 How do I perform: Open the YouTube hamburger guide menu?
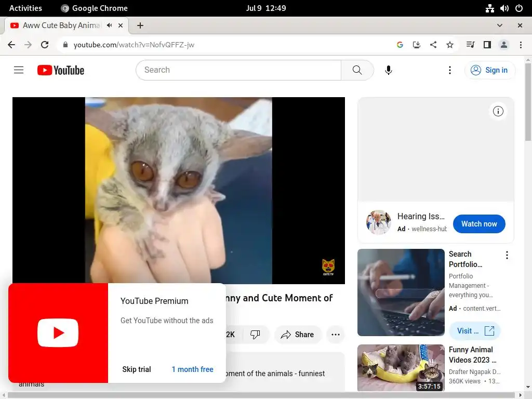tap(19, 70)
